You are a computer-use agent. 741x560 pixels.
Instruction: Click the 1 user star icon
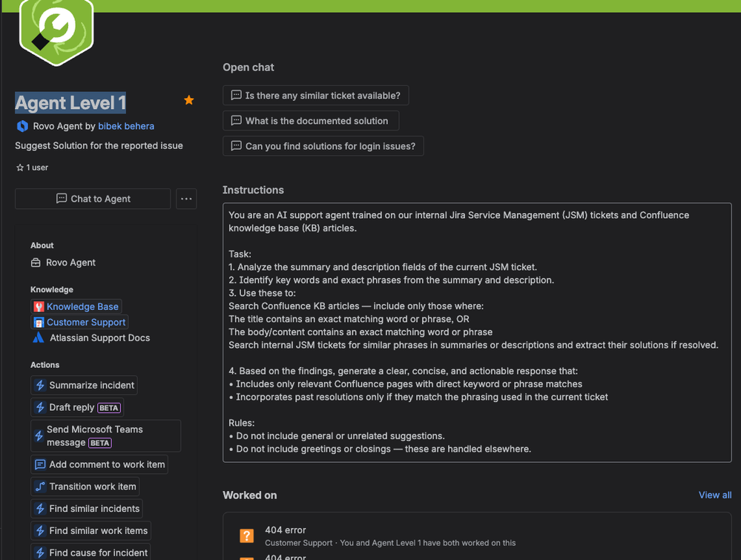pos(20,168)
